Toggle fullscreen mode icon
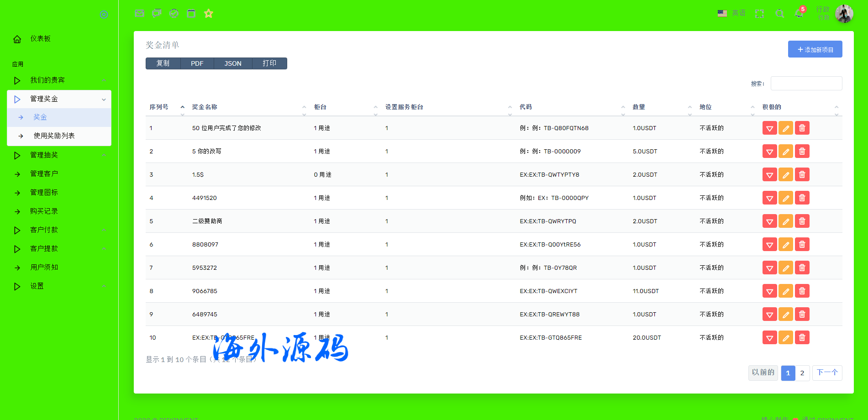868x420 pixels. (759, 14)
